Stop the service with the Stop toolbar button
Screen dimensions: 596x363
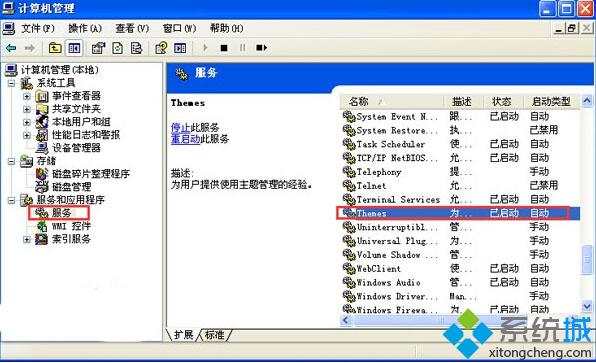coord(224,48)
